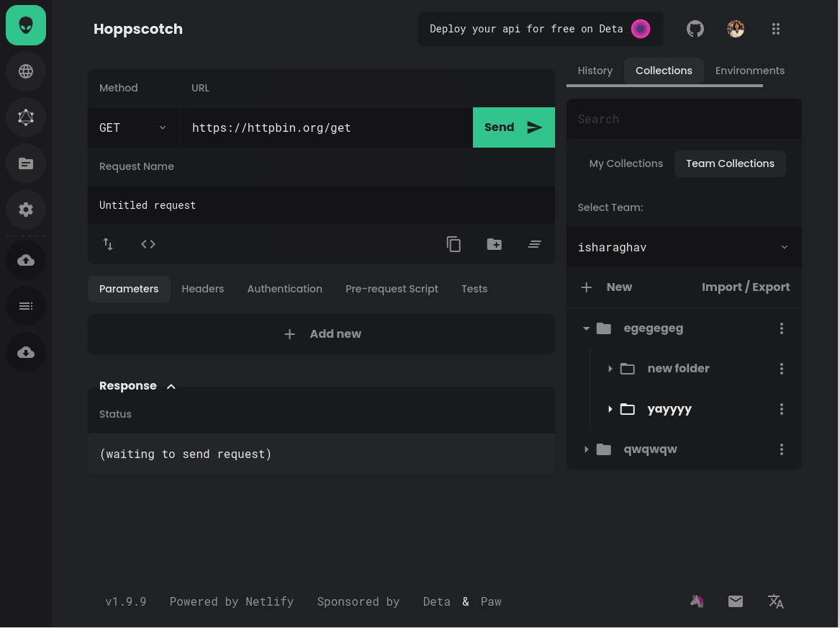Click the Hoppscotch alien logo icon

tap(26, 25)
